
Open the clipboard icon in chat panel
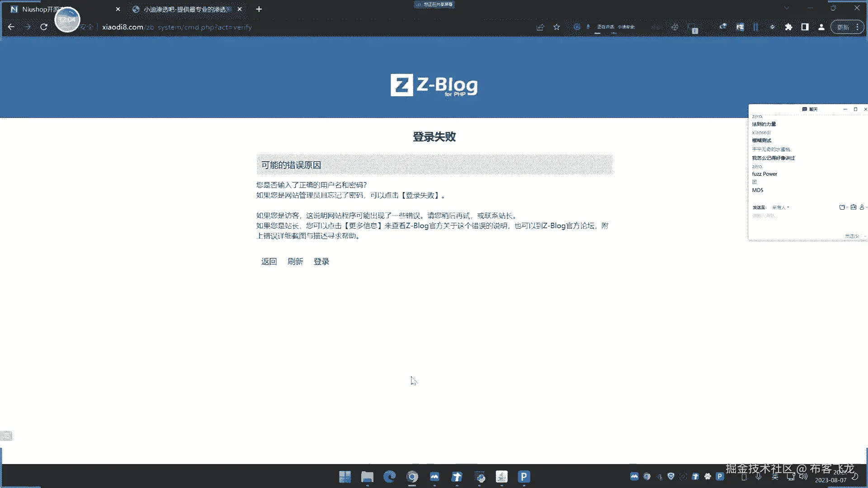[853, 207]
